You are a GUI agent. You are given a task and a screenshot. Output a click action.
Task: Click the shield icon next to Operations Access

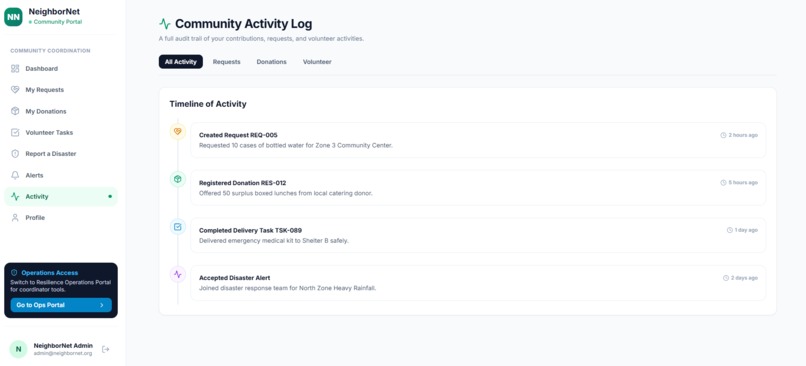tap(14, 272)
